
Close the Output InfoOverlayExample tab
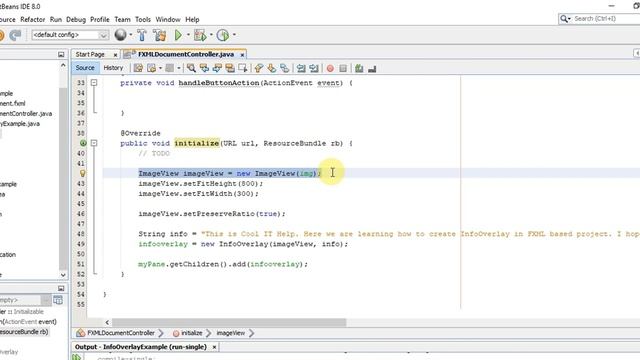pos(214,347)
